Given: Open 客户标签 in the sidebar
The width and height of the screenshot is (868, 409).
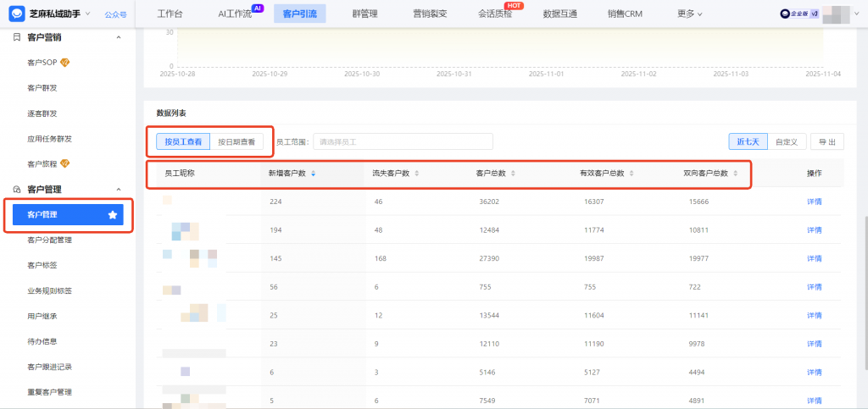Looking at the screenshot, I should click(x=42, y=265).
